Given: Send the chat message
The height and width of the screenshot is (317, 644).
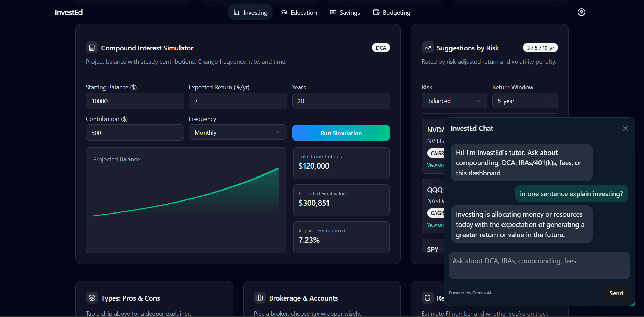Looking at the screenshot, I should 616,293.
